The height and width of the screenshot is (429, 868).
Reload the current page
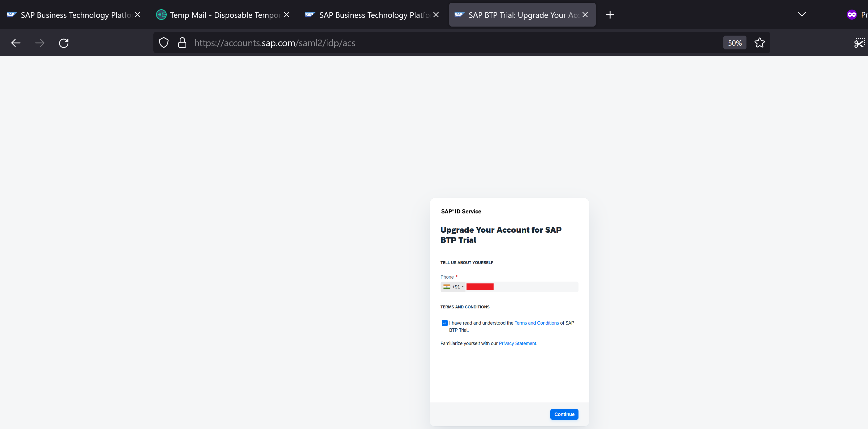coord(64,43)
